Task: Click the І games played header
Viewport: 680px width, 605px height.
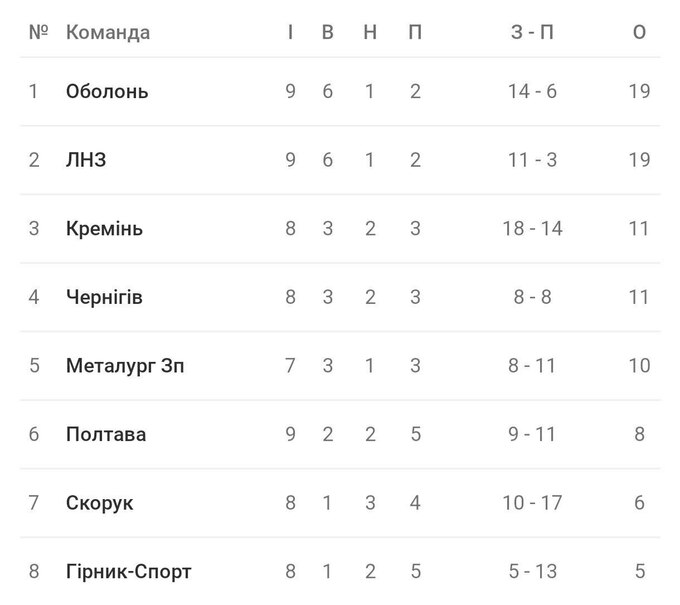Action: [290, 32]
